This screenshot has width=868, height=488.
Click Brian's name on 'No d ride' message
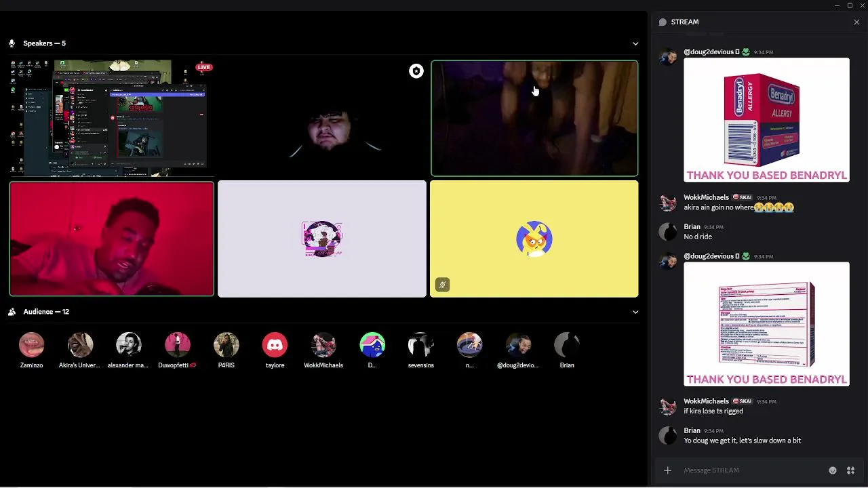point(692,227)
